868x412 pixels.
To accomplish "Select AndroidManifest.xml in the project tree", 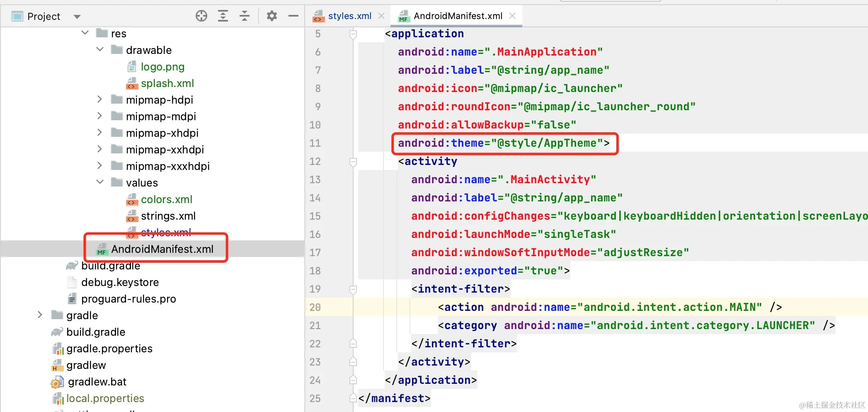I will coord(162,249).
